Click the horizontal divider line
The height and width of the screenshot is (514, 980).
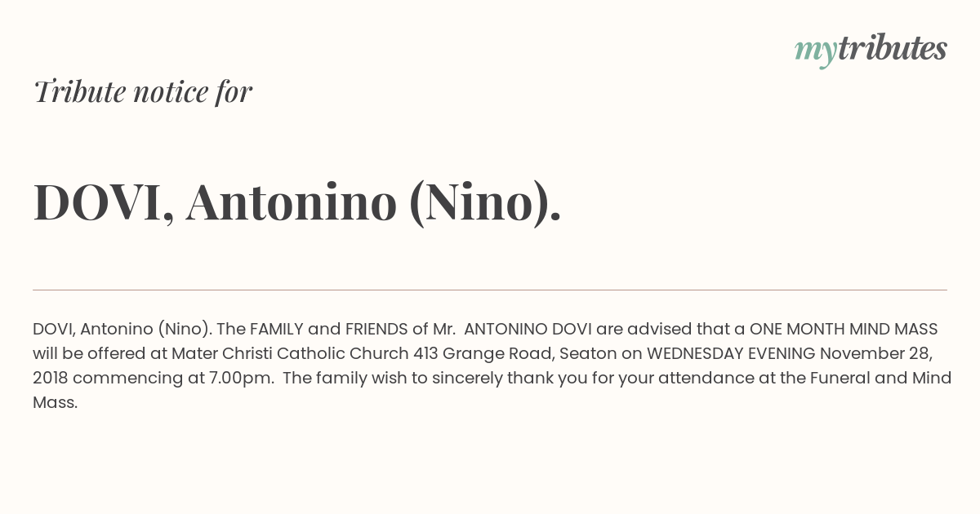pyautogui.click(x=490, y=290)
